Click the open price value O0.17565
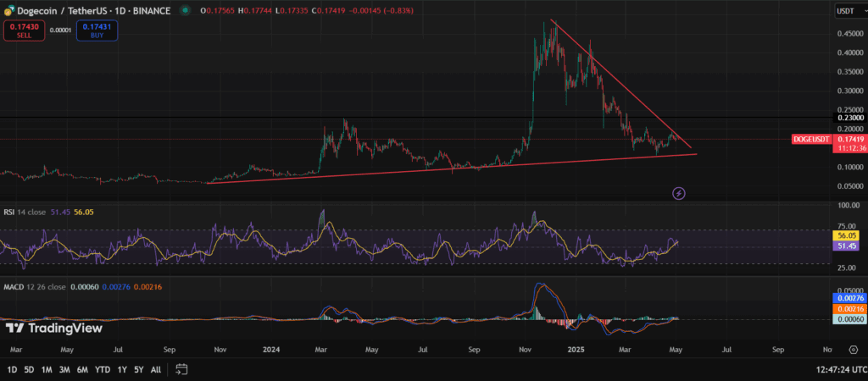Screen dimensions: 868x381 click(216, 10)
